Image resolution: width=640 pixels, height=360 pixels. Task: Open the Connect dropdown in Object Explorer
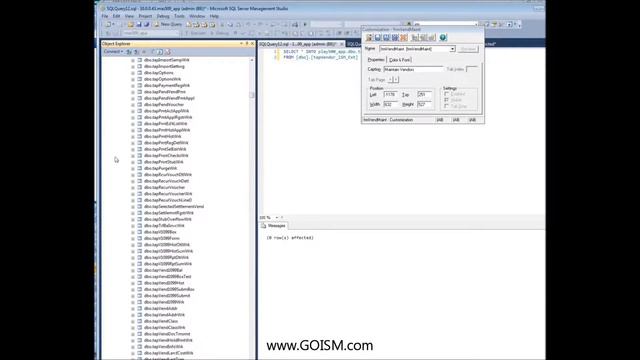[113, 52]
